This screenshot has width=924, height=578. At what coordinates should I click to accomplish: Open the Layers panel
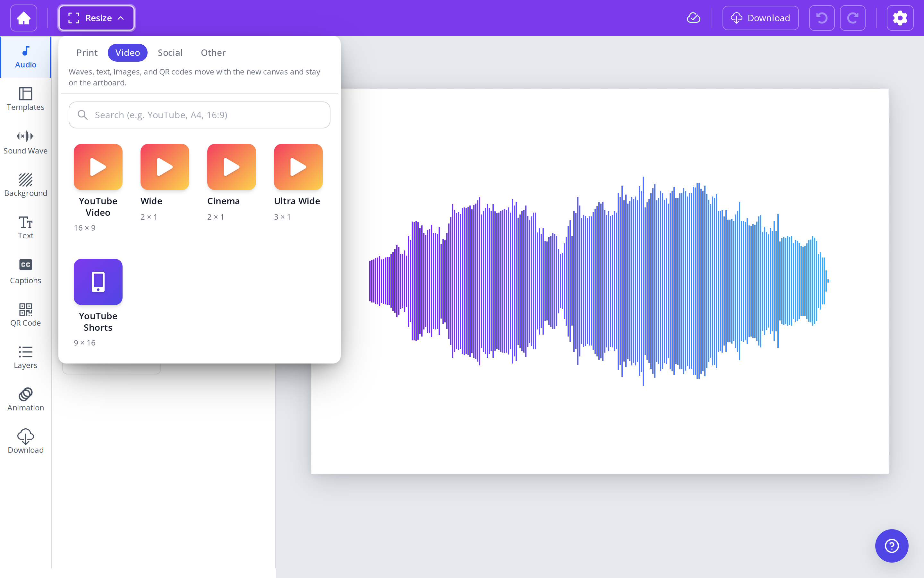[26, 357]
